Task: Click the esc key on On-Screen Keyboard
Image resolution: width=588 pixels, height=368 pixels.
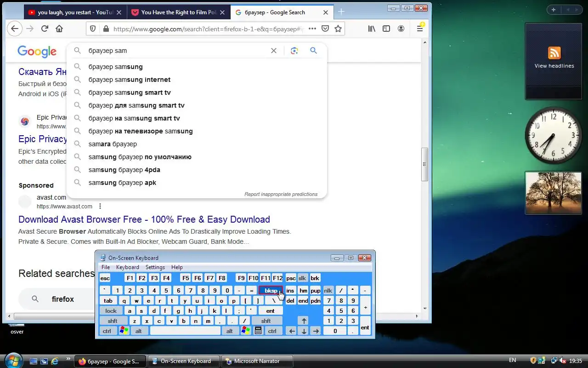Action: [x=105, y=278]
